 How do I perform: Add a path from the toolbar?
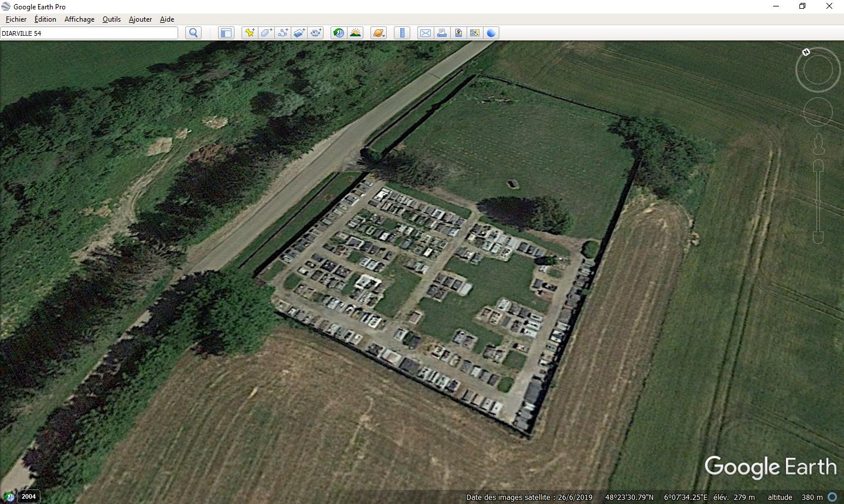tap(283, 33)
